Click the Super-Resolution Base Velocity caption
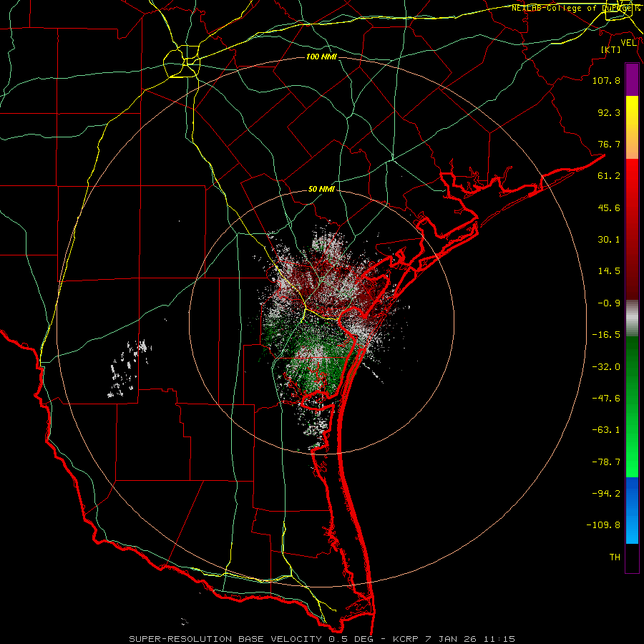Viewport: 644px width, 644px height. [322, 639]
